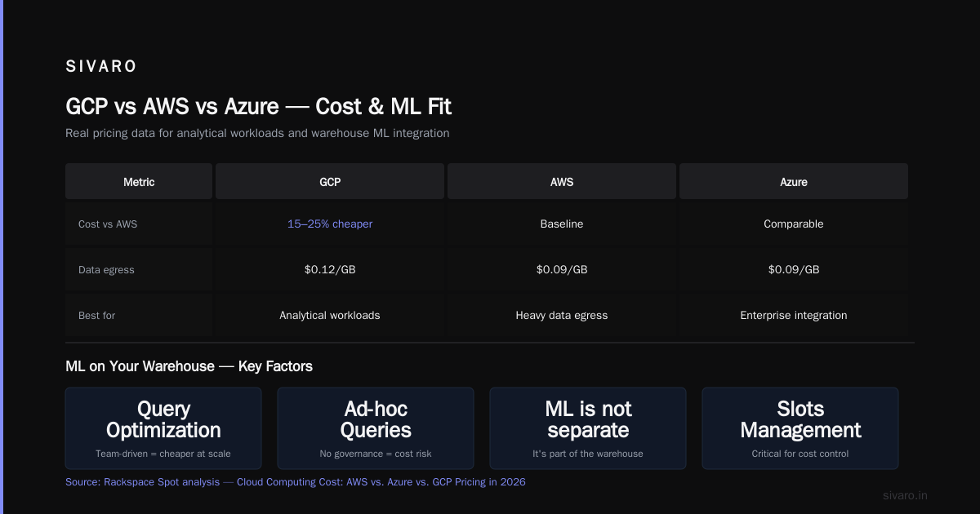This screenshot has height=514, width=980.
Task: Click the '$0.12/GB' GCP egress cell
Action: pyautogui.click(x=330, y=270)
